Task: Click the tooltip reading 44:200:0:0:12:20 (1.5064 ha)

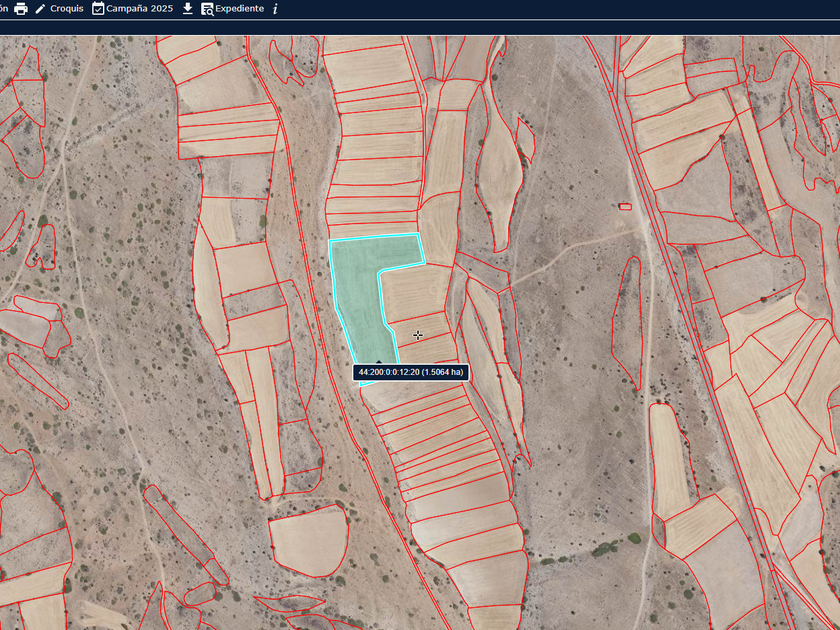Action: [x=411, y=372]
